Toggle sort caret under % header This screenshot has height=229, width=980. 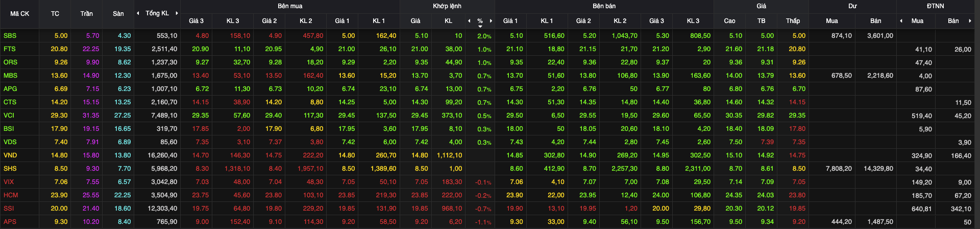(x=480, y=26)
